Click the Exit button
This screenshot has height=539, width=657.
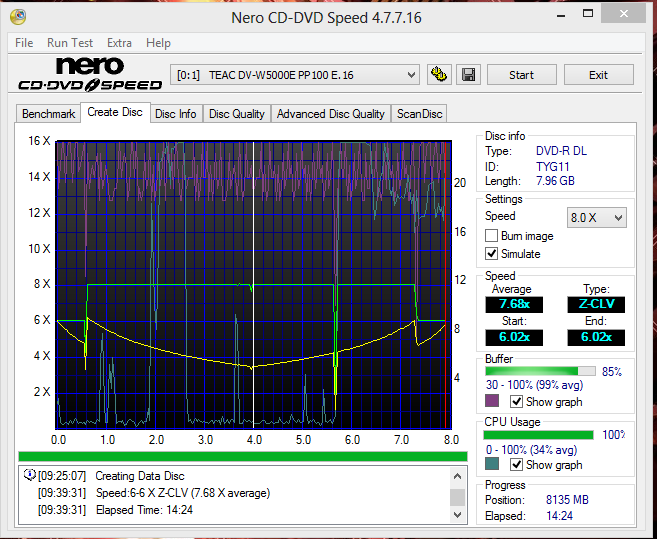point(598,75)
